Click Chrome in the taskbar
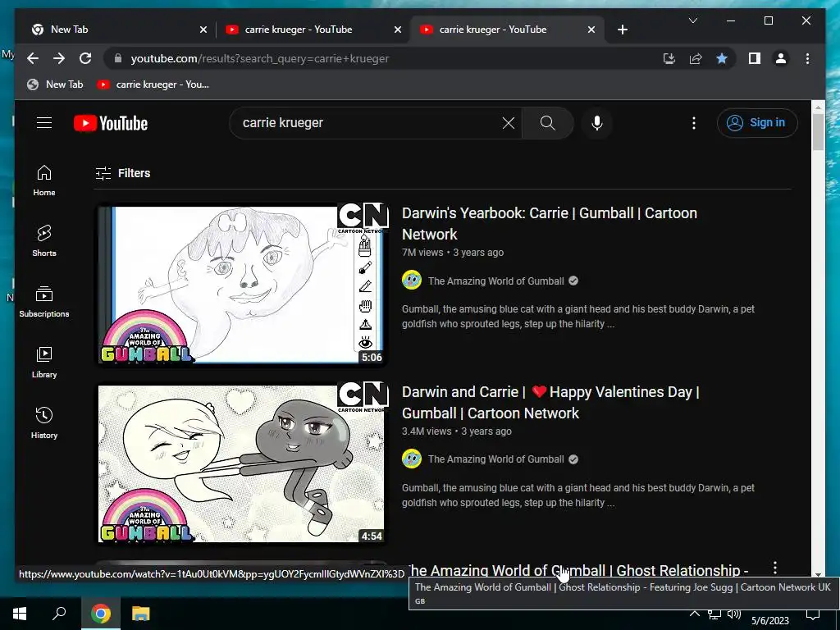This screenshot has width=840, height=630. tap(101, 614)
